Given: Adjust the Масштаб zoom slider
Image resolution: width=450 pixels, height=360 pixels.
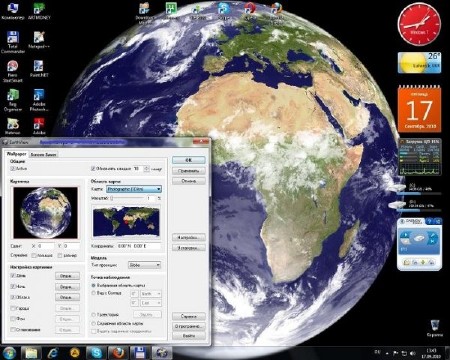Looking at the screenshot, I should pos(127,198).
